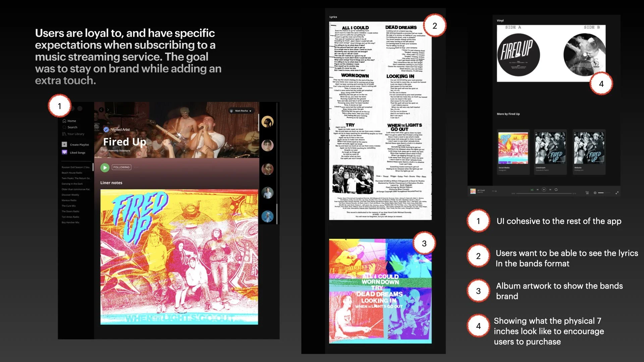Viewport: 644px width, 362px height.
Task: Click the back navigation arrow
Action: point(101,110)
